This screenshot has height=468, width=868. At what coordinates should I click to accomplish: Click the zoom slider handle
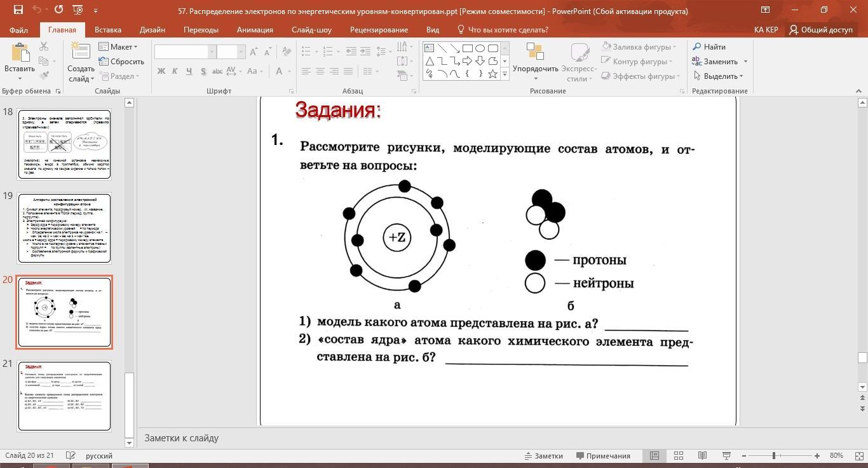(x=774, y=455)
